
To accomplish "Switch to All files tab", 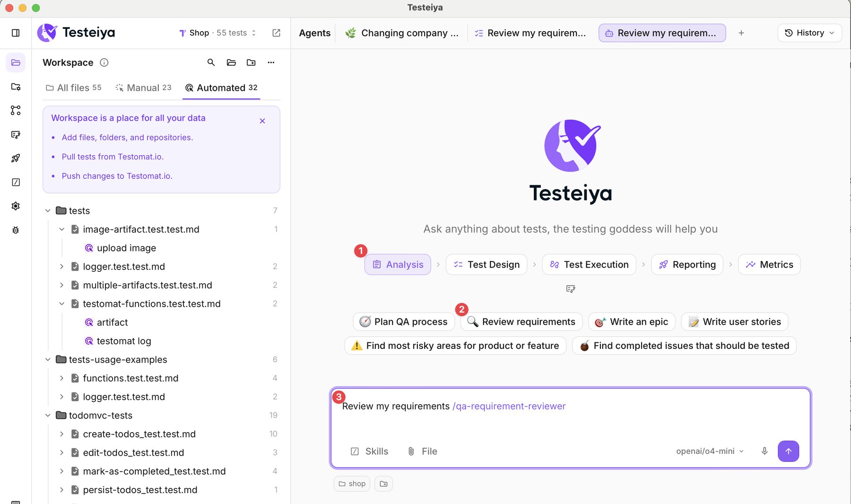I will coord(74,88).
